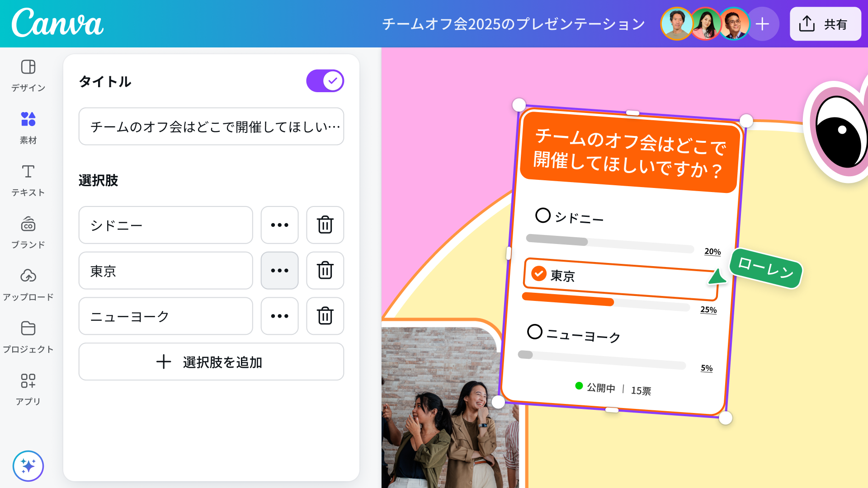Click 選択肢を追加 to add option
The width and height of the screenshot is (868, 488).
tap(211, 362)
